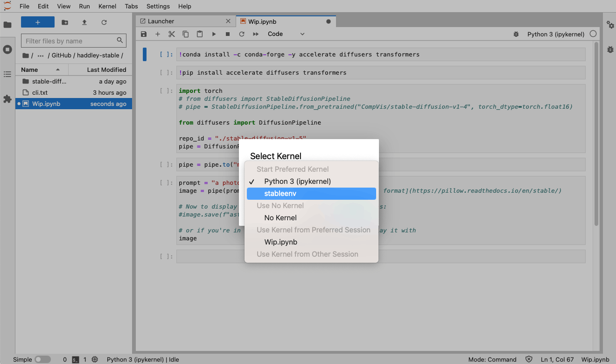Sort files by the Name column header
This screenshot has width=616, height=364.
pyautogui.click(x=30, y=70)
